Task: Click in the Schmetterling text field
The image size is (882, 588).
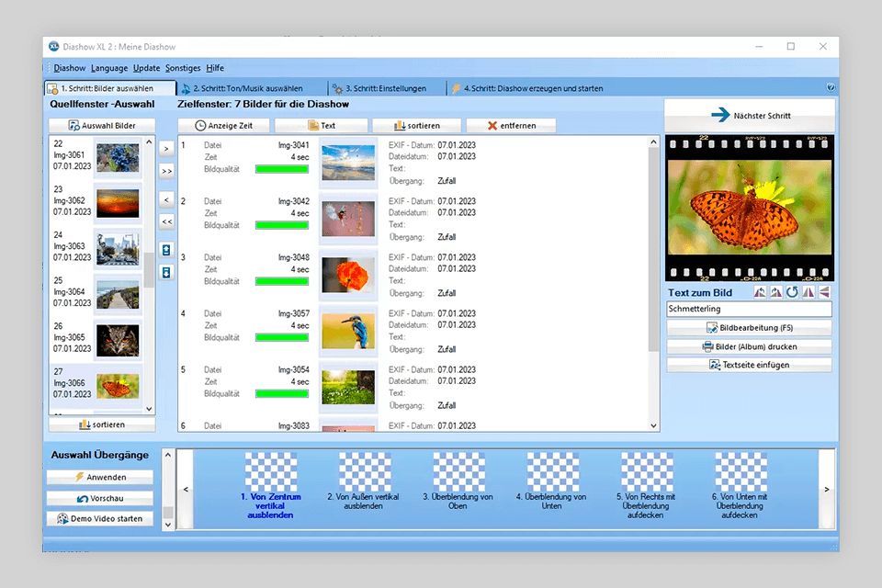Action: [x=750, y=309]
